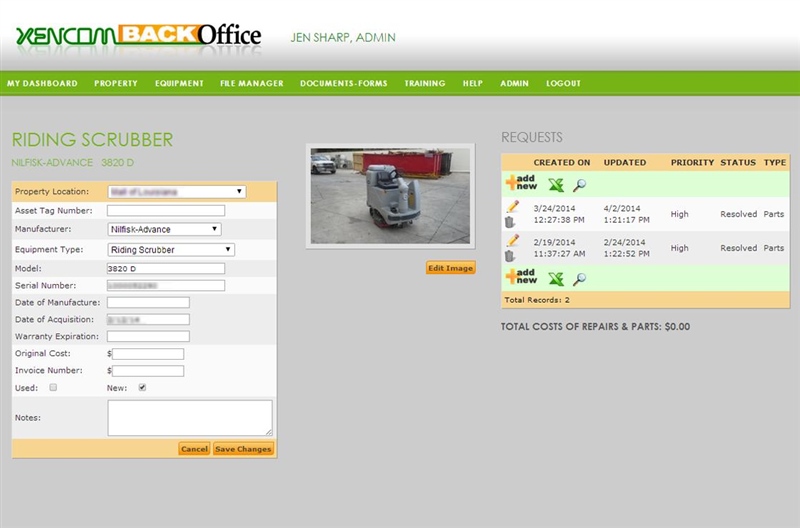The height and width of the screenshot is (528, 800).
Task: Delete the 3/24/2014 request via trash icon
Action: [510, 222]
